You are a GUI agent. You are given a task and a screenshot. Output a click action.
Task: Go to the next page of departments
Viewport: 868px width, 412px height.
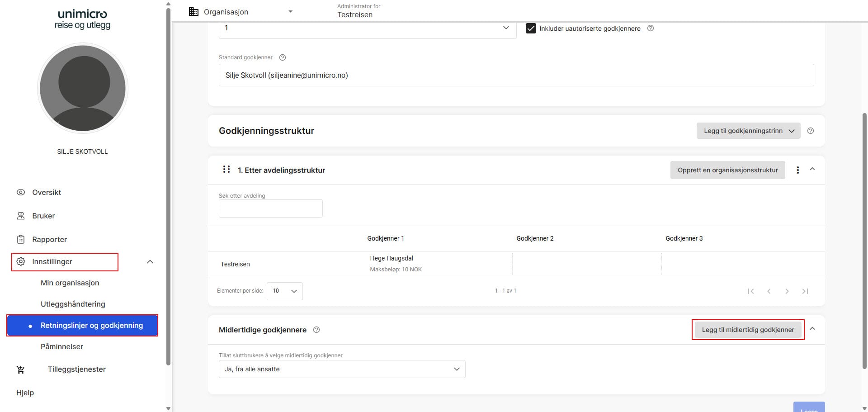coord(787,291)
